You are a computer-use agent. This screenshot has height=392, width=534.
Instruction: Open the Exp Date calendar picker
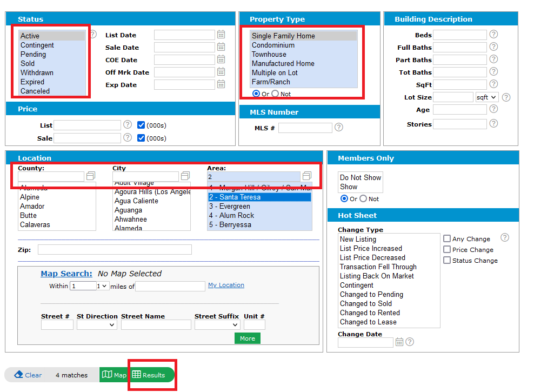(x=221, y=84)
